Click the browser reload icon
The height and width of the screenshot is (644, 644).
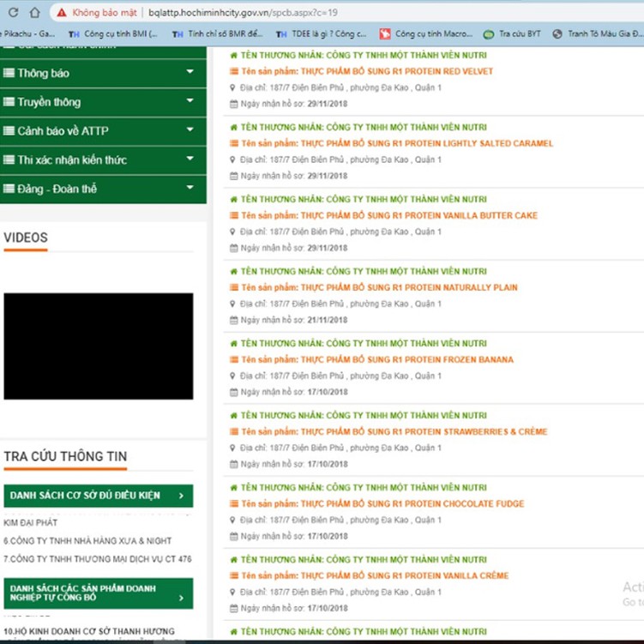(x=13, y=13)
